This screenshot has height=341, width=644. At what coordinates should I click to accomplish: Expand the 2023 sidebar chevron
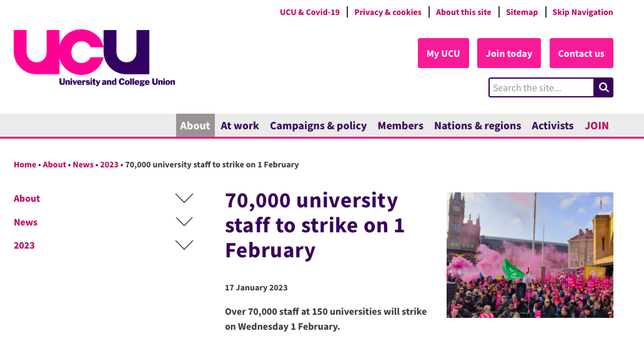(184, 245)
